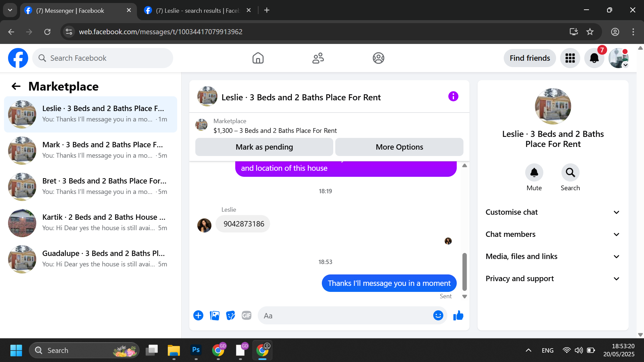Viewport: 644px width, 362px height.
Task: Open File Explorer from the taskbar
Action: 174,350
